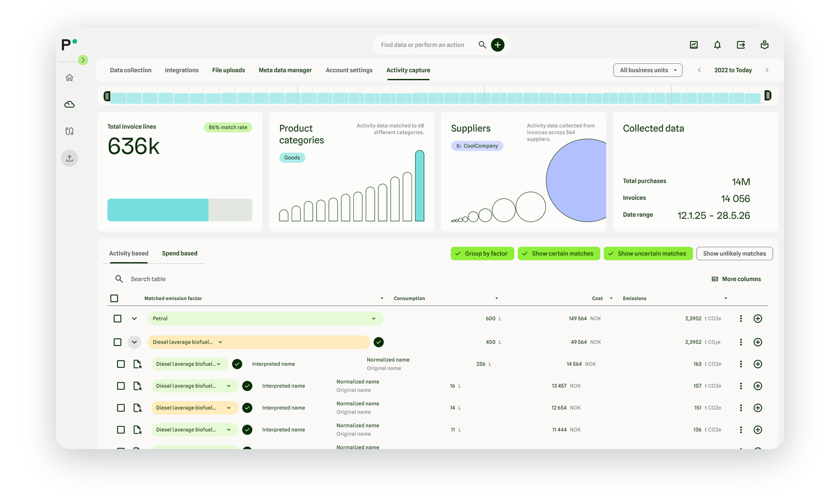
Task: Select the checkbox on the 14 L Diesel row
Action: [121, 408]
